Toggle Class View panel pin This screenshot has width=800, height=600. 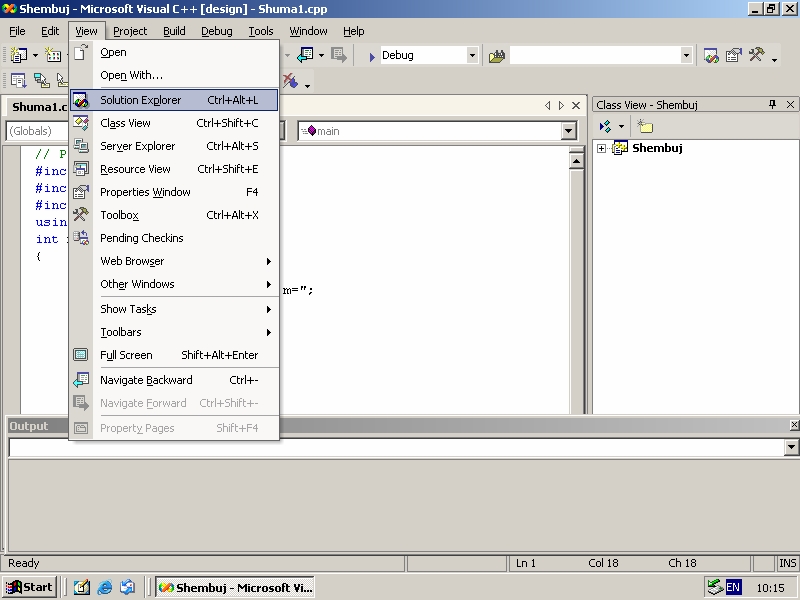coord(772,105)
